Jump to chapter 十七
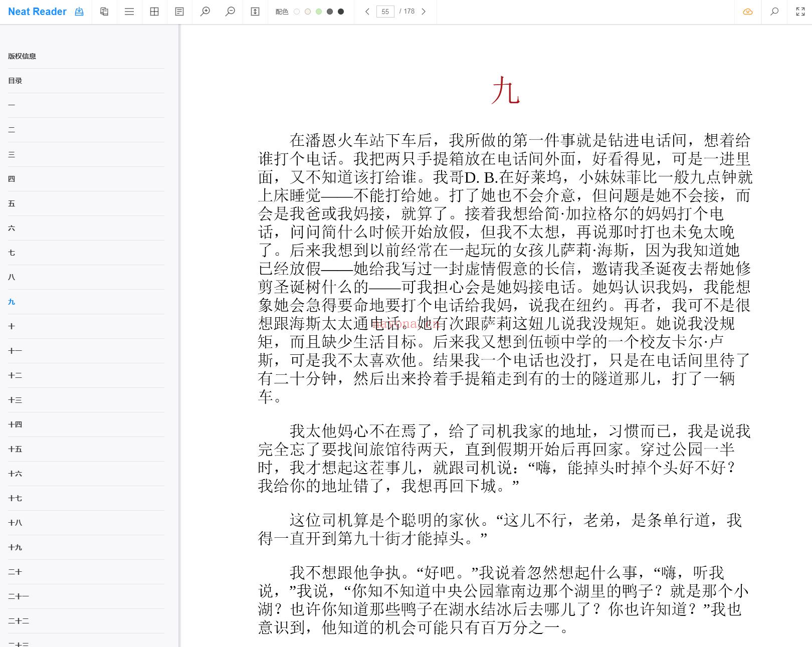 (x=86, y=498)
